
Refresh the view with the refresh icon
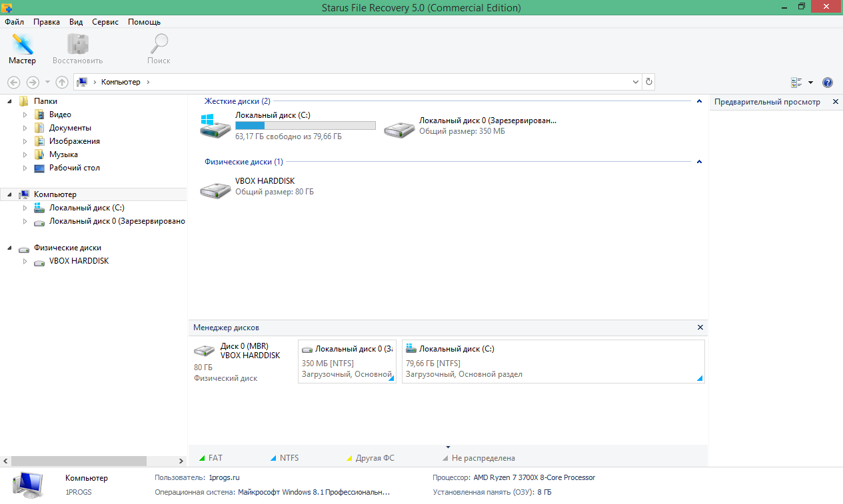pos(648,81)
